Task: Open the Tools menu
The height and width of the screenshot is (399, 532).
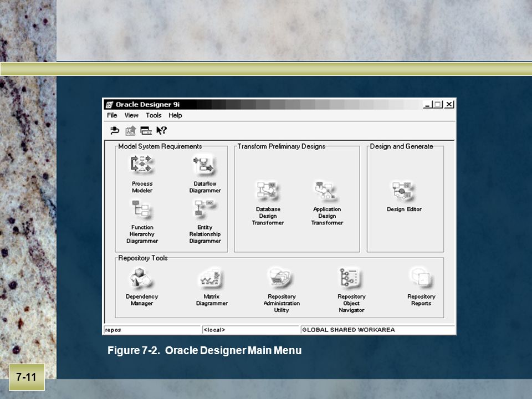Action: coord(154,115)
